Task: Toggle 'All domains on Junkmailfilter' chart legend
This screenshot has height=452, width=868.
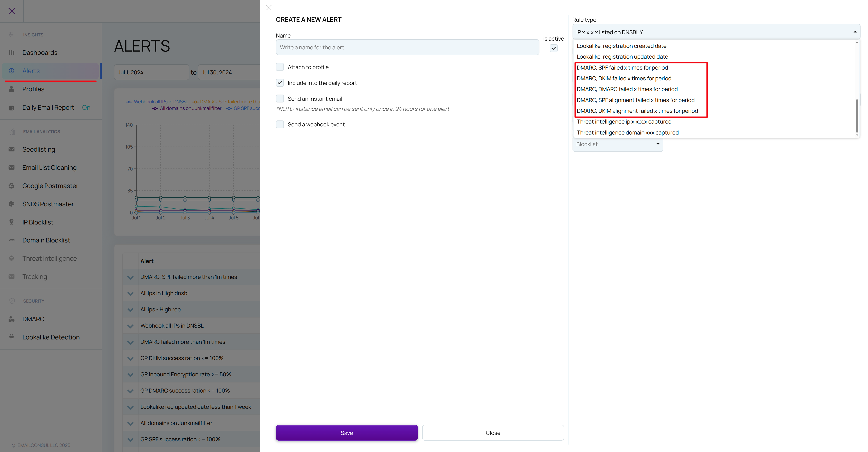Action: click(187, 108)
